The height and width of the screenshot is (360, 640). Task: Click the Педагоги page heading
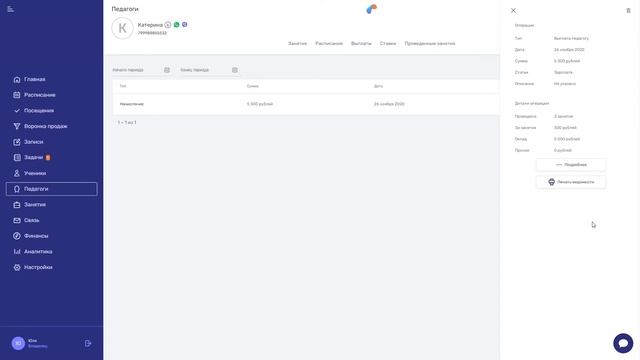click(125, 9)
